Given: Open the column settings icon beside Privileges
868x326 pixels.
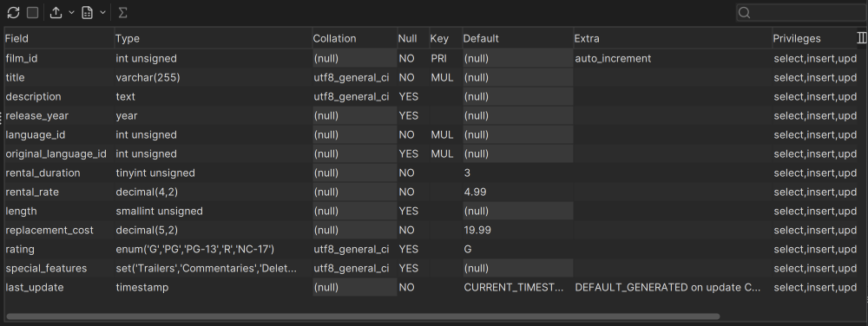Looking at the screenshot, I should pyautogui.click(x=861, y=37).
